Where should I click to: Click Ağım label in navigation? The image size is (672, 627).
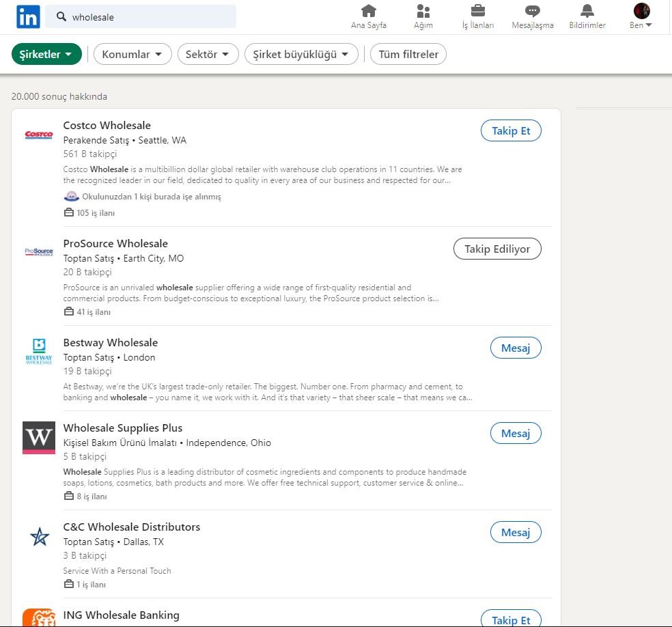[x=423, y=25]
